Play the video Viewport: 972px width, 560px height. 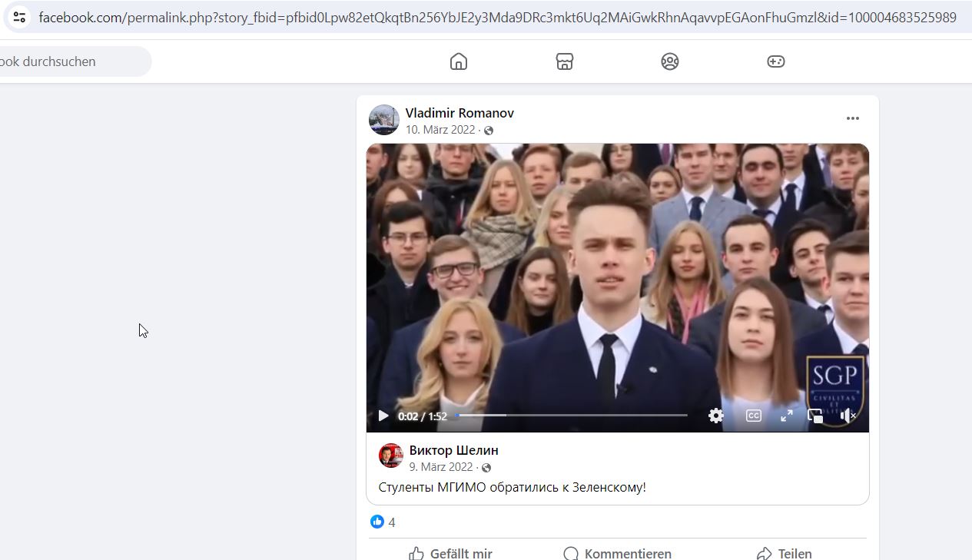click(x=383, y=416)
